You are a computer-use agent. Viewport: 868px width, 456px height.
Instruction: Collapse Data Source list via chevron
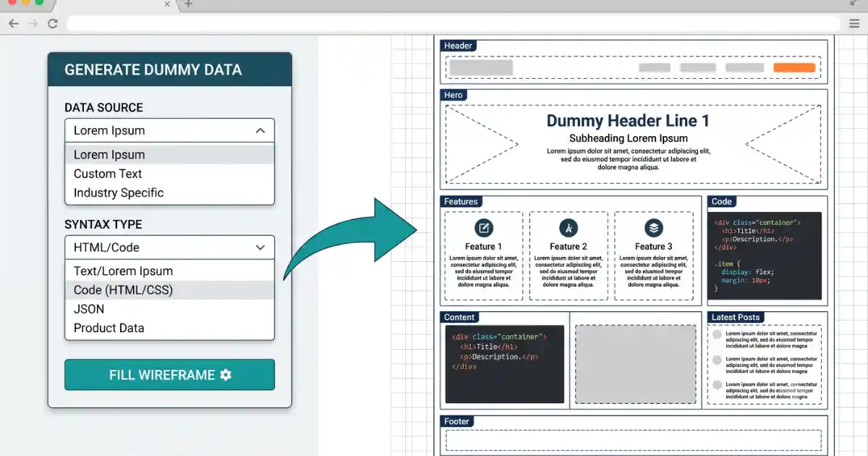260,130
